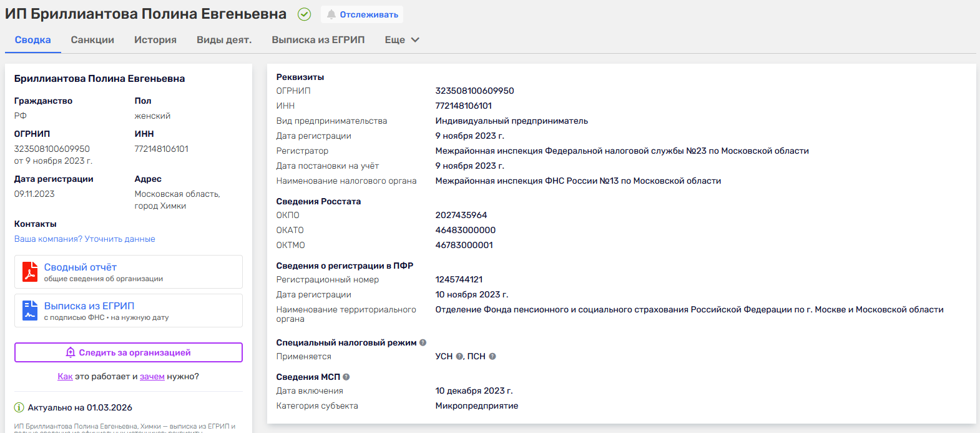Click the question mark icon after УСН
This screenshot has width=980, height=433.
(x=459, y=356)
